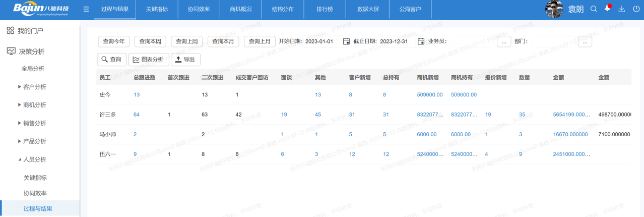
Task: Click the 查询本月 button
Action: 223,41
